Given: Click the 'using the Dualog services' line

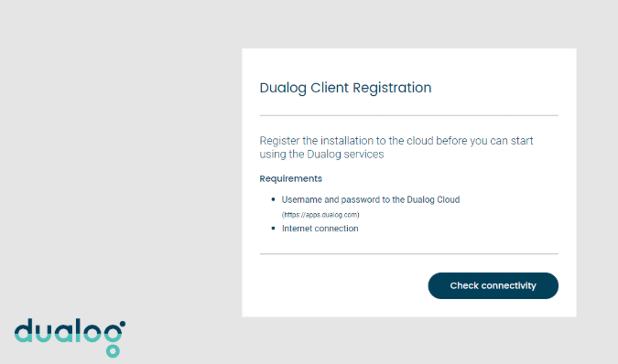Looking at the screenshot, I should click(321, 155).
